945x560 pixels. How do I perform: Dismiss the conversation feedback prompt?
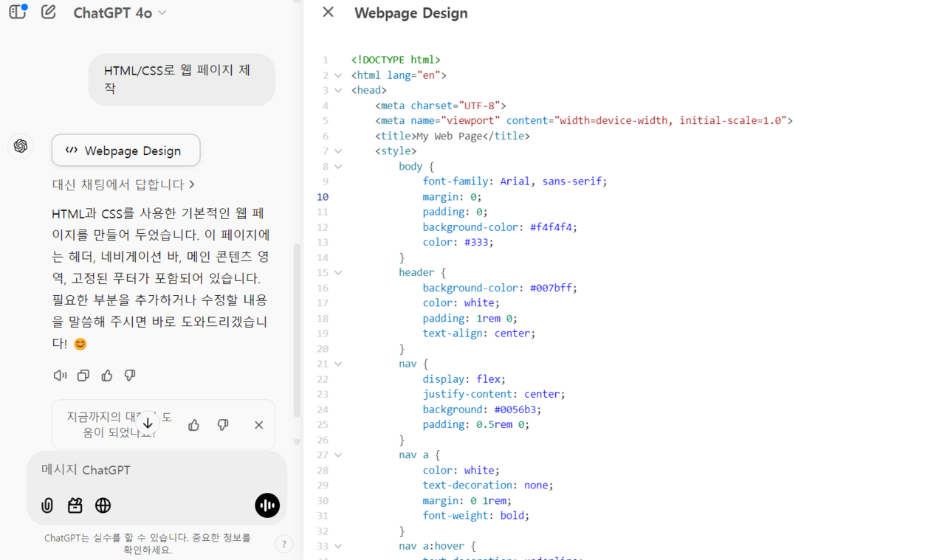[x=258, y=425]
